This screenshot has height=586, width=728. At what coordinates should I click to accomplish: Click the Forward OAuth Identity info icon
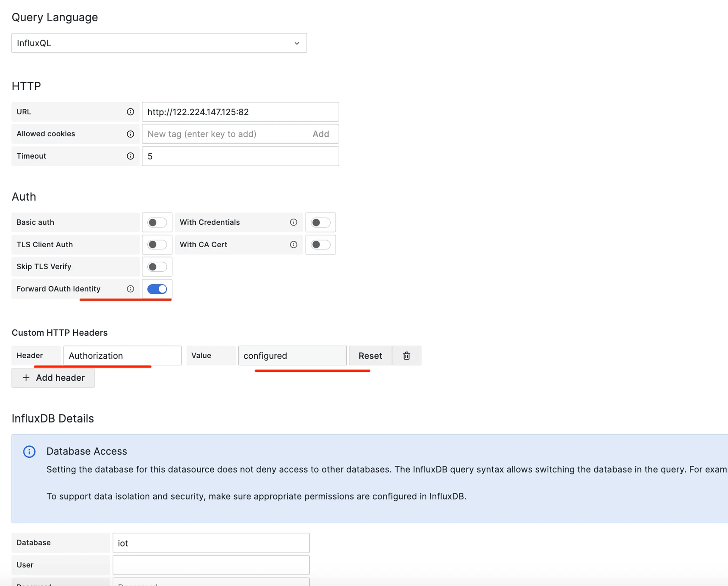tap(130, 289)
